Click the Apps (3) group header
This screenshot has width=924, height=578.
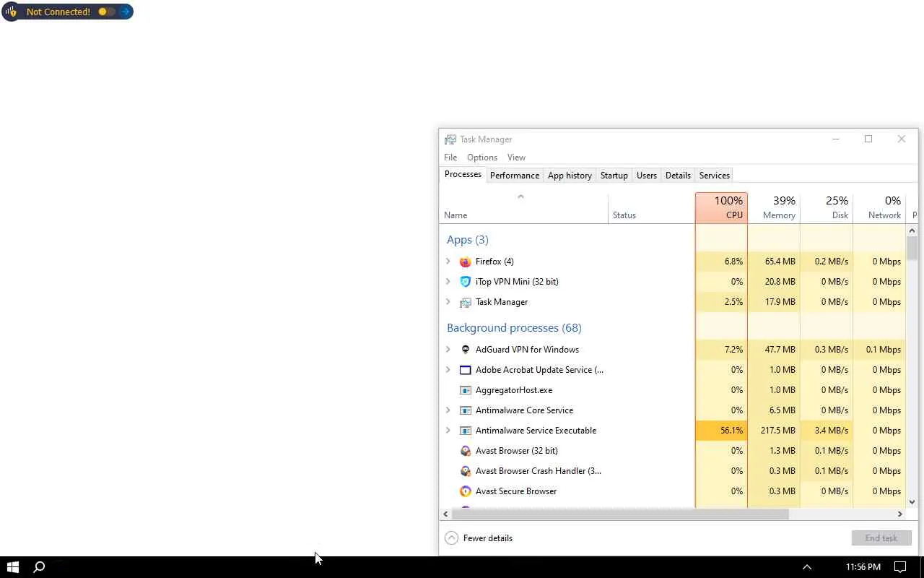click(x=468, y=240)
